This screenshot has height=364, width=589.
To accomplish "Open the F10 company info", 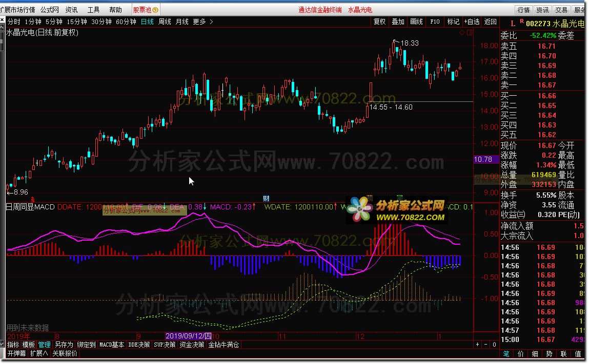I will coord(435,22).
